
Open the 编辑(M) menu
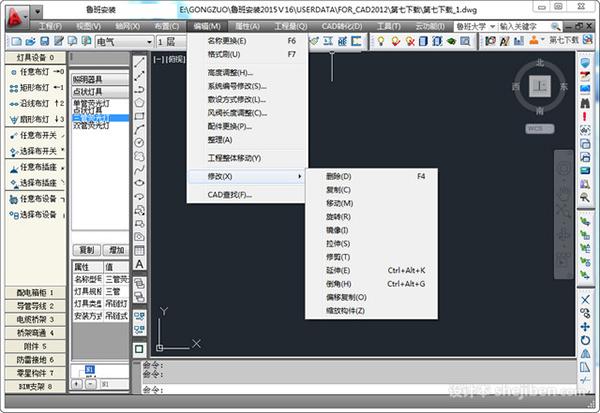click(x=207, y=26)
